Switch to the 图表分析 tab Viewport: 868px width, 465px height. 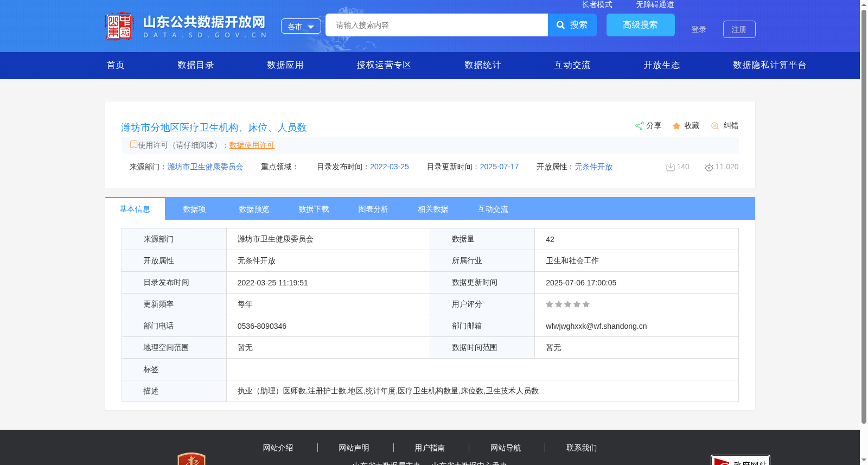[374, 209]
